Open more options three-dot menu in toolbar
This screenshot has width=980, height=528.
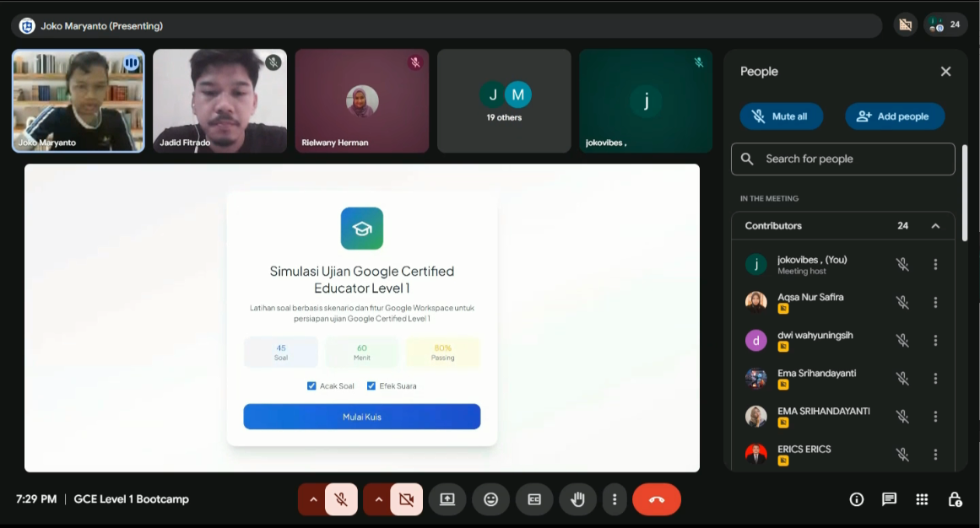tap(615, 499)
